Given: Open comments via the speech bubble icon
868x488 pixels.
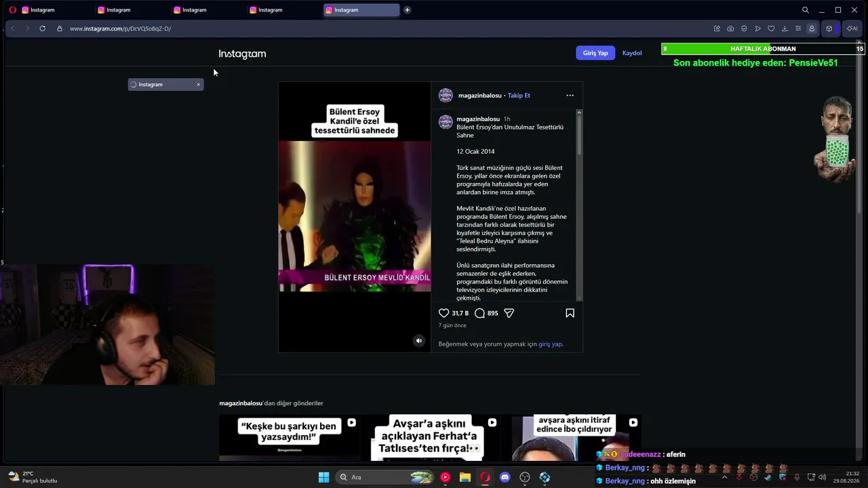Looking at the screenshot, I should (x=479, y=313).
